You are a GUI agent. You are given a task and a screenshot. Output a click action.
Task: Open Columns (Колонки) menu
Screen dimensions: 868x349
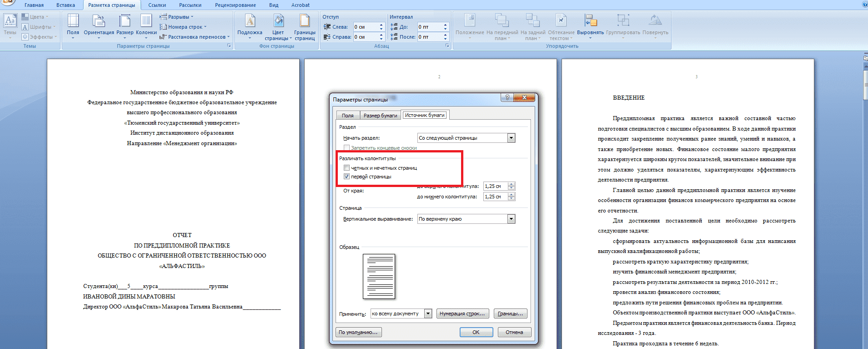click(x=146, y=26)
